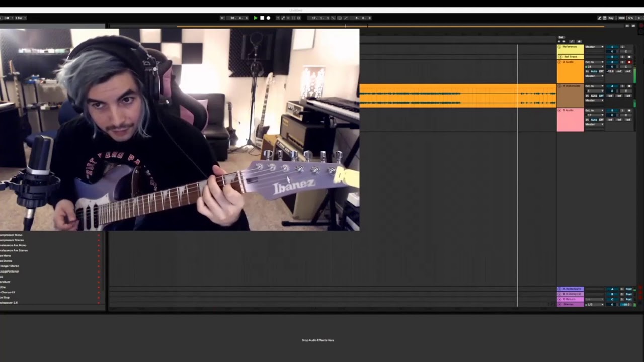Set 5 Audio monitor to Off
Viewport: 644px width, 362px height.
[601, 120]
